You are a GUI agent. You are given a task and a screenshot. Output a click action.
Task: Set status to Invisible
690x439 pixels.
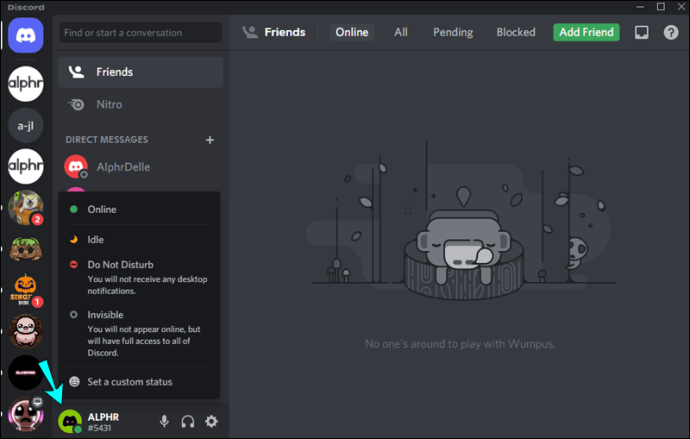139,333
